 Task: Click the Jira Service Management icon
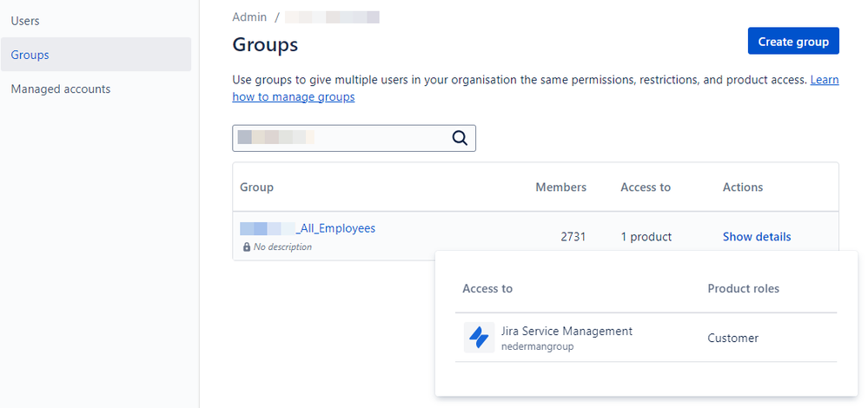(479, 337)
